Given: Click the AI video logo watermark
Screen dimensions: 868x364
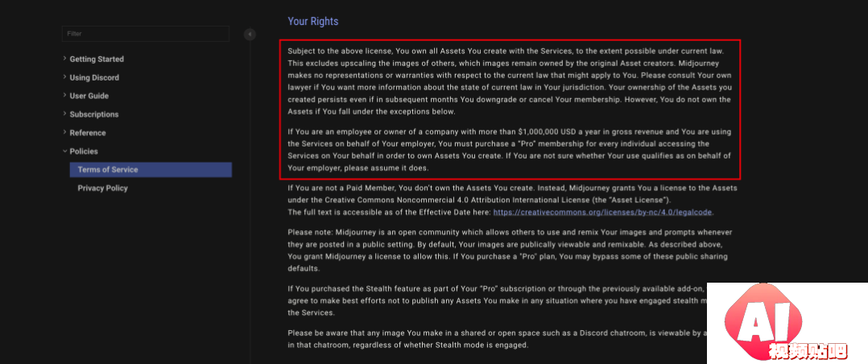Looking at the screenshot, I should 787,324.
